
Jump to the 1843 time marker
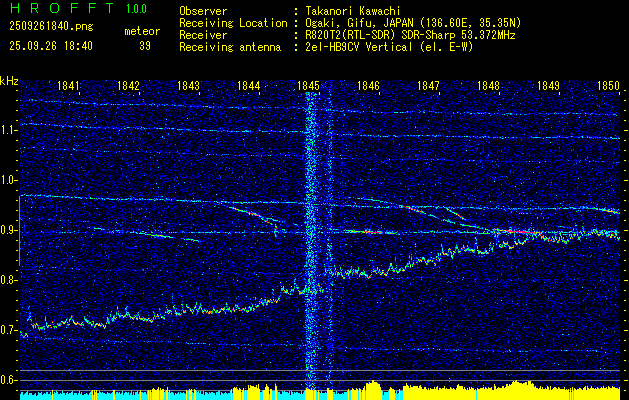coord(188,87)
